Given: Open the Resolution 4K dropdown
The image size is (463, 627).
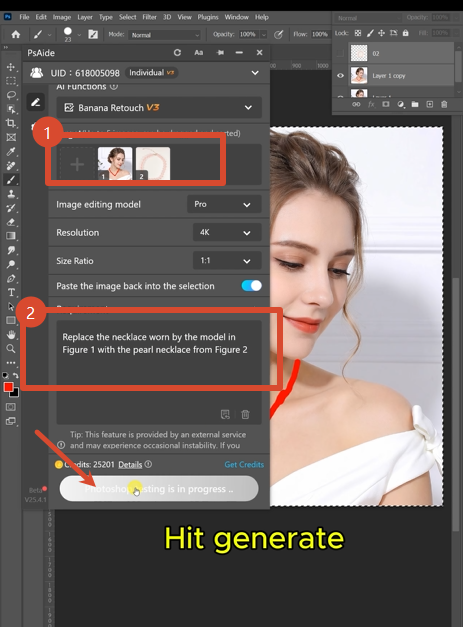Looking at the screenshot, I should [x=227, y=232].
